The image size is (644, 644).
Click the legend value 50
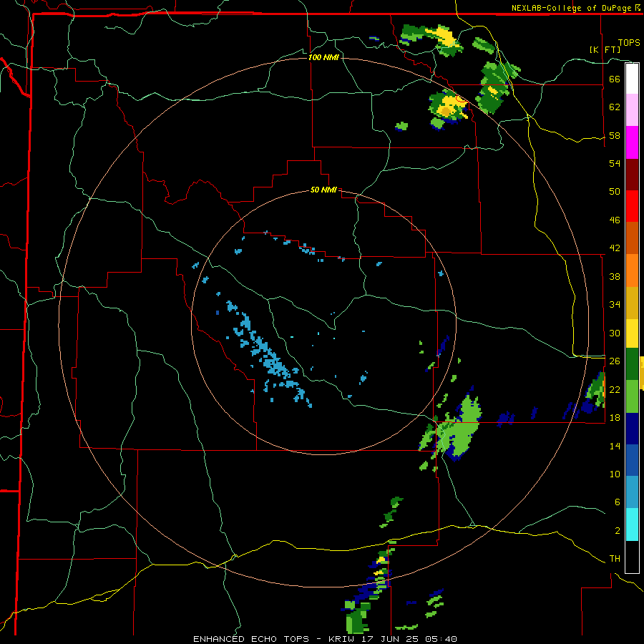coord(615,192)
